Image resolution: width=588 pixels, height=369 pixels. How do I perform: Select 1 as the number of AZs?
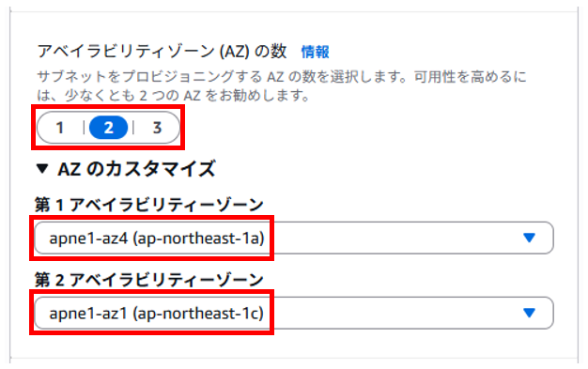pyautogui.click(x=60, y=128)
